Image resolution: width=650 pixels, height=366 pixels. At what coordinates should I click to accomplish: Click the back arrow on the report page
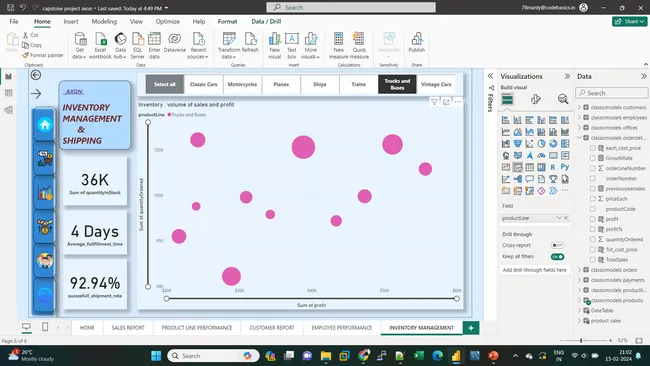click(x=36, y=75)
